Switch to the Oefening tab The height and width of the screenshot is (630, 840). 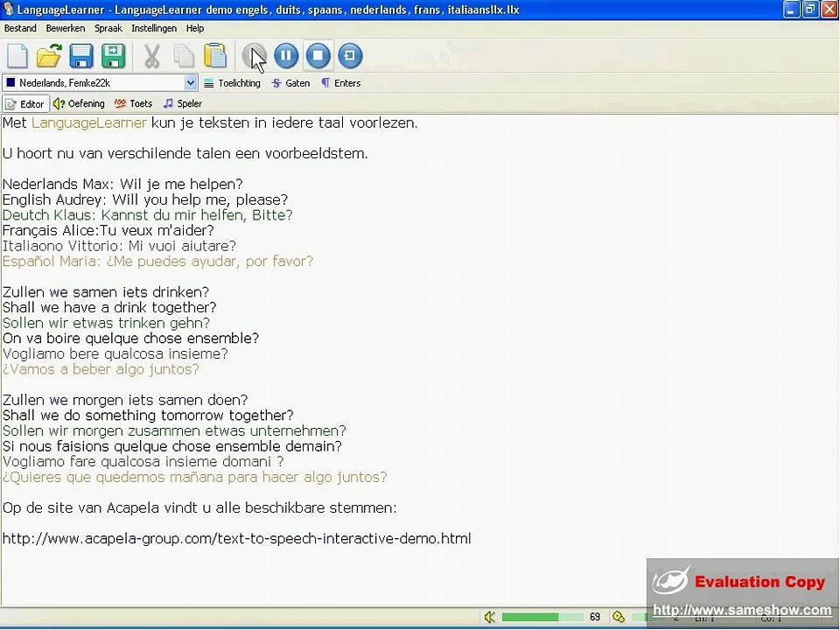click(79, 104)
